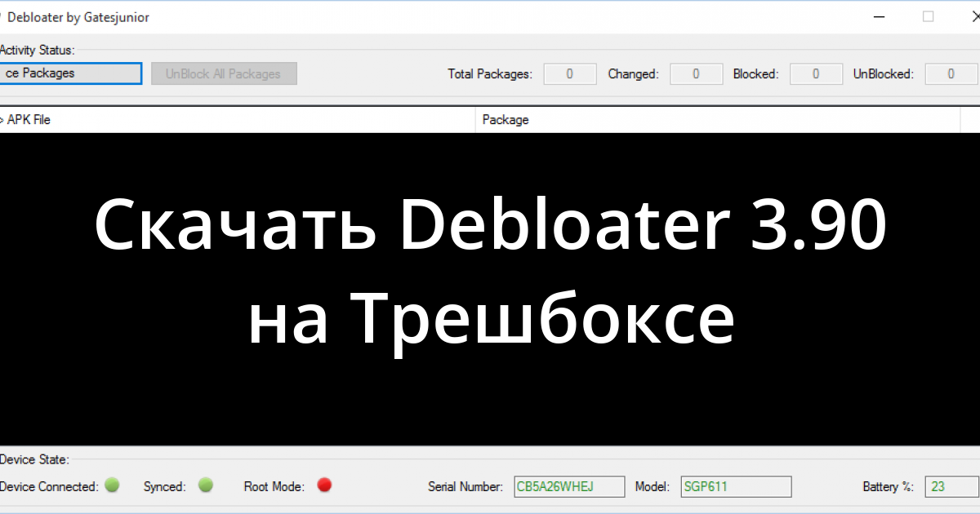Viewport: 980px width, 514px height.
Task: Click the partially visible 'ce Packages' button
Action: point(71,73)
